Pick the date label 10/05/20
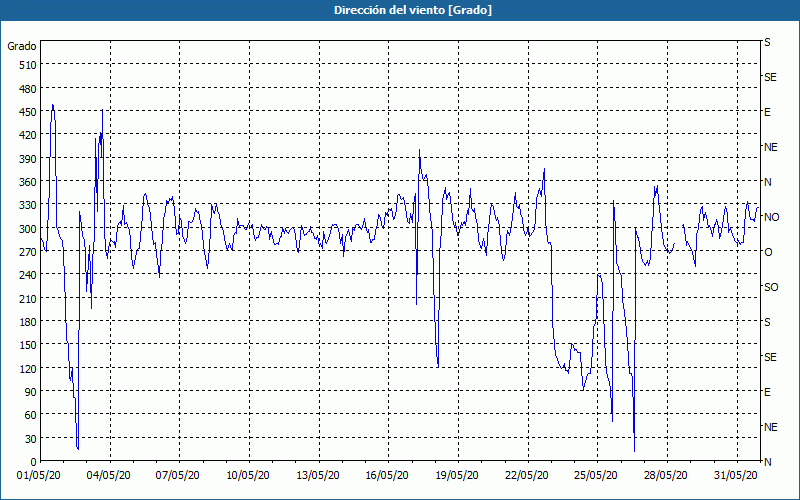The height and width of the screenshot is (500, 800). coord(248,475)
